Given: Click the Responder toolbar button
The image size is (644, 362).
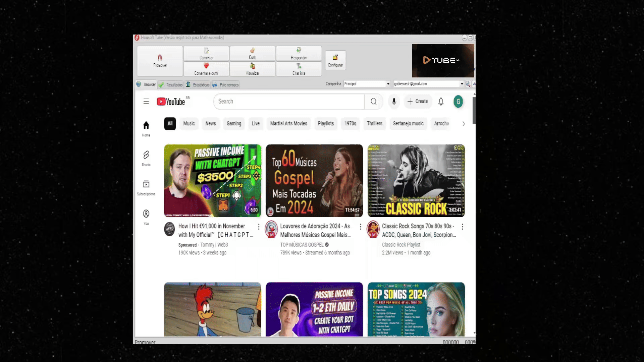Looking at the screenshot, I should (299, 54).
